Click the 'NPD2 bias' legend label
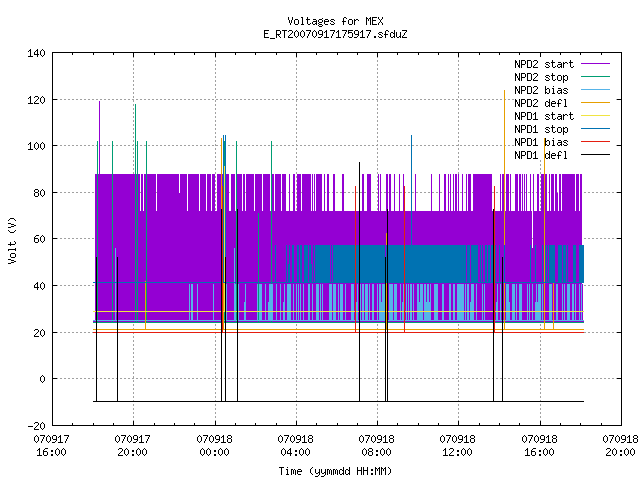Screen dimensions: 640x480 point(541,90)
